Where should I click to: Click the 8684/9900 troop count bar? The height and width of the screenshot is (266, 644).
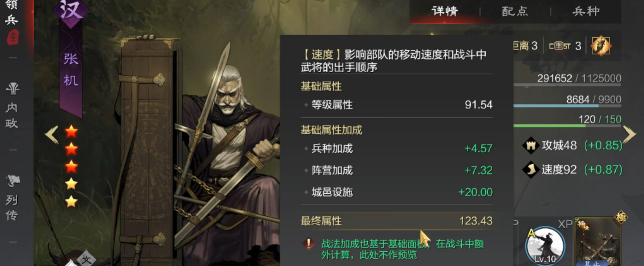pos(567,106)
